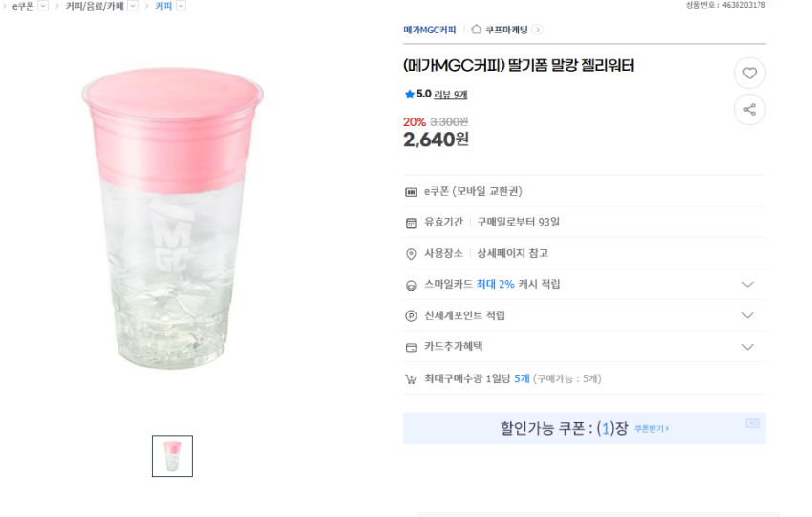Click the share icon button

click(749, 109)
